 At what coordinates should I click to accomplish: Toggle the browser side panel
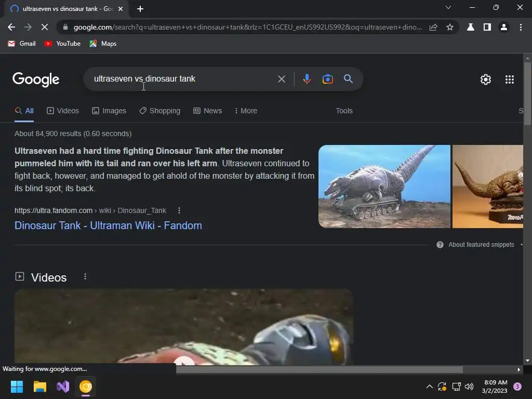point(487,27)
